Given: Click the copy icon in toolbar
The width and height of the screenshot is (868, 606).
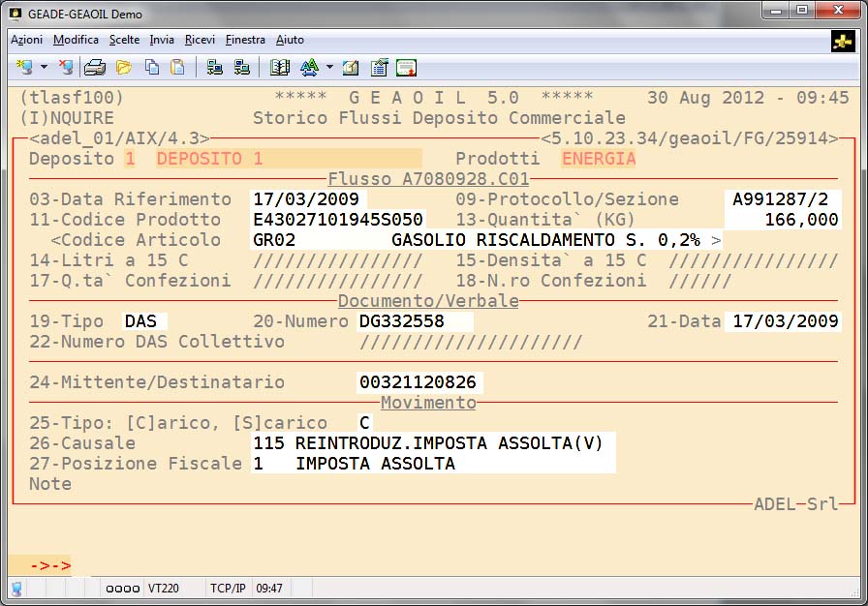Looking at the screenshot, I should (152, 67).
